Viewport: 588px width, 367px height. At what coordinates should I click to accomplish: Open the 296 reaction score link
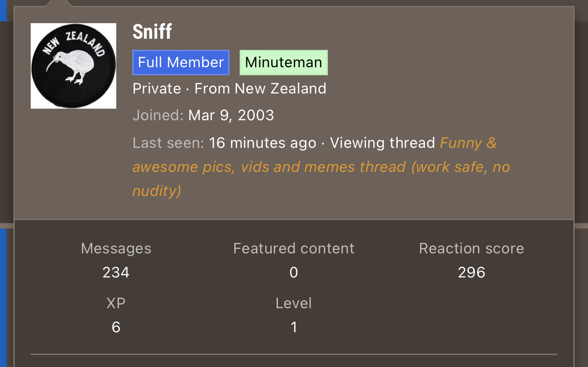pyautogui.click(x=471, y=272)
